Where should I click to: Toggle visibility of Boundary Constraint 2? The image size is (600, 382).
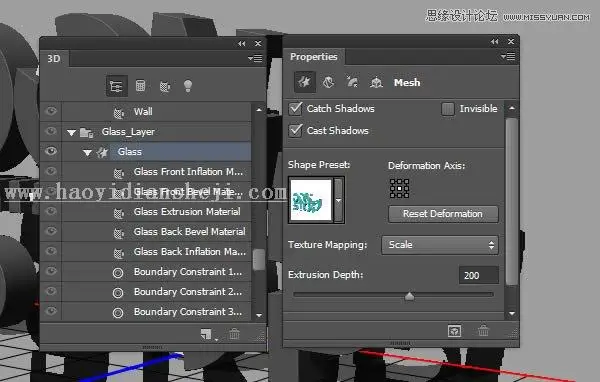click(x=51, y=291)
